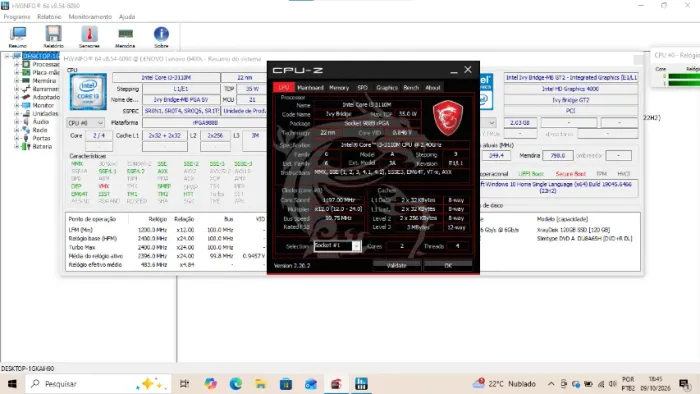Switch to the Memory tab in CPU-Z
Viewport: 700px width, 394px height.
coord(339,87)
